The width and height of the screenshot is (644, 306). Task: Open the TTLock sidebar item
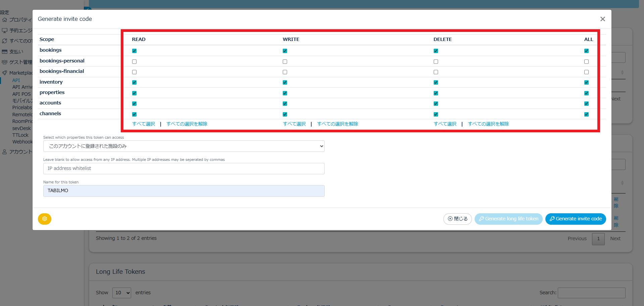click(x=20, y=135)
